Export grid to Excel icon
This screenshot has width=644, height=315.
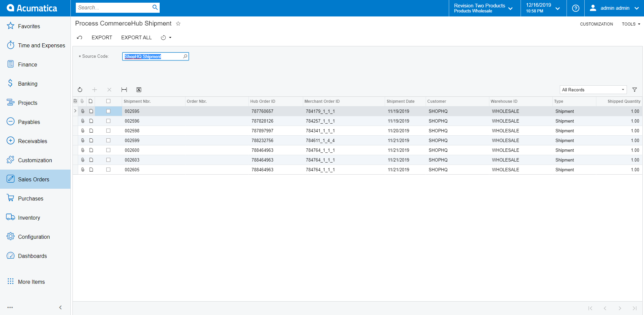coord(139,90)
